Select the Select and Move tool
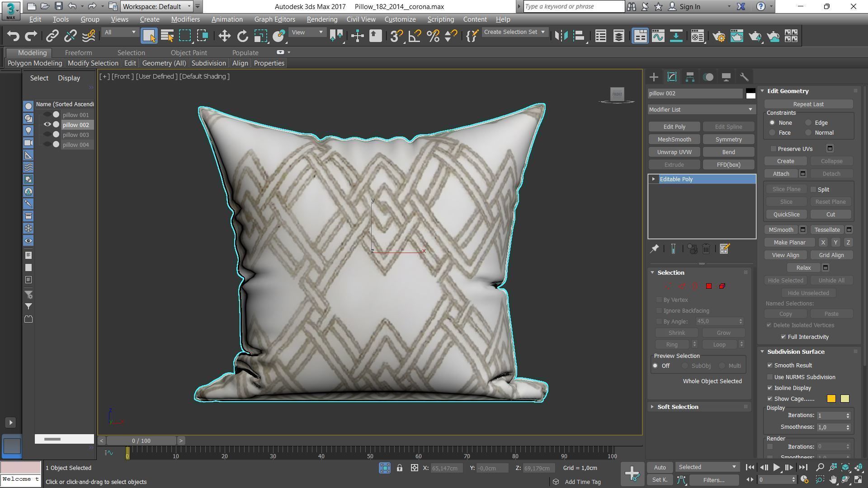868x488 pixels. (x=224, y=36)
